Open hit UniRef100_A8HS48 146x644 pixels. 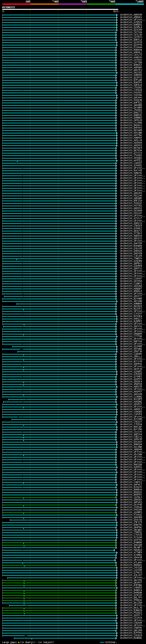click(x=131, y=15)
